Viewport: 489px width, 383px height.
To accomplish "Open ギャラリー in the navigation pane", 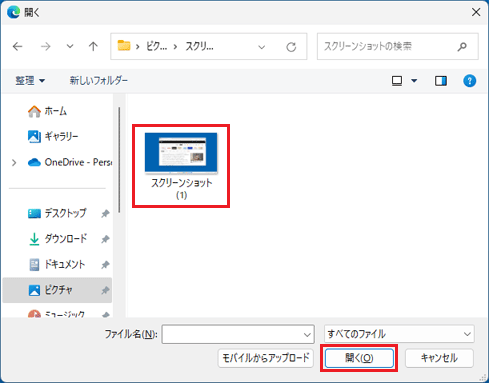I will click(53, 136).
